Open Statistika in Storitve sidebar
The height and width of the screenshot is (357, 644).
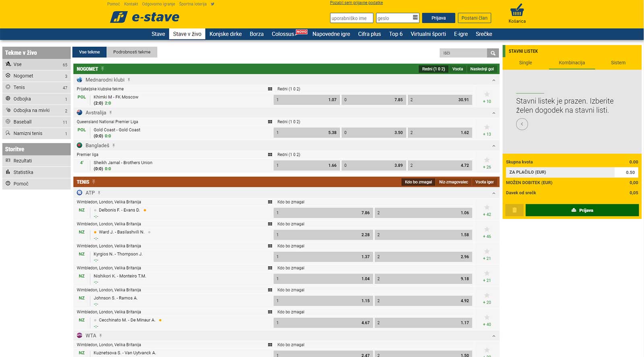click(x=36, y=172)
